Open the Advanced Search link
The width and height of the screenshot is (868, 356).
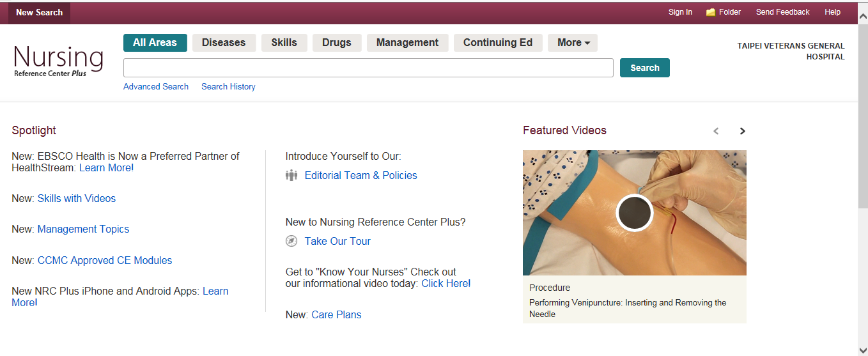click(x=156, y=87)
